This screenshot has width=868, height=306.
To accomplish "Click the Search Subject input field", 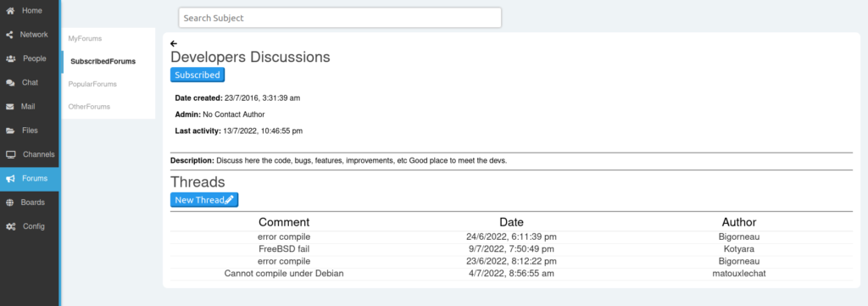I will click(340, 18).
